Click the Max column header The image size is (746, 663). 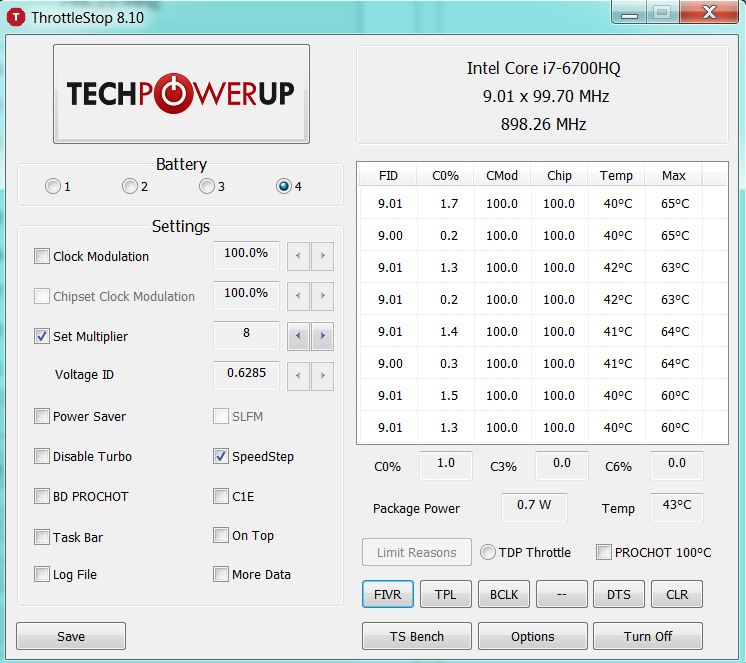click(x=674, y=176)
